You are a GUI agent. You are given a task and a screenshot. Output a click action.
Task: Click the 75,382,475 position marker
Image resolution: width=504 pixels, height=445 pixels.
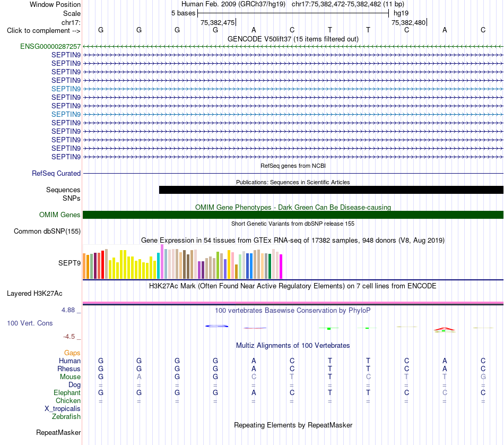218,22
